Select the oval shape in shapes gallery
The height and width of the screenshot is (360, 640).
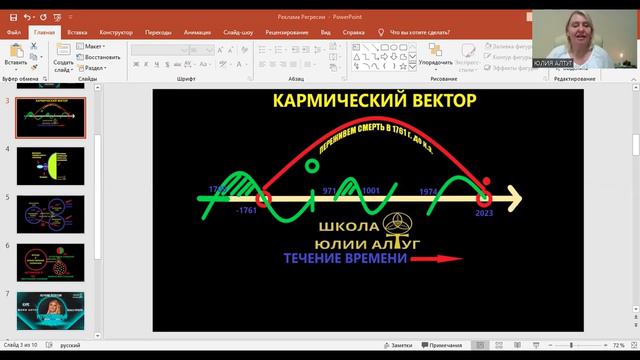[393, 47]
